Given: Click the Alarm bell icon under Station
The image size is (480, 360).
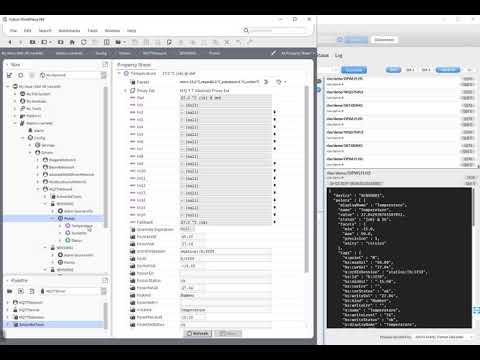Looking at the screenshot, I should pyautogui.click(x=30, y=130).
